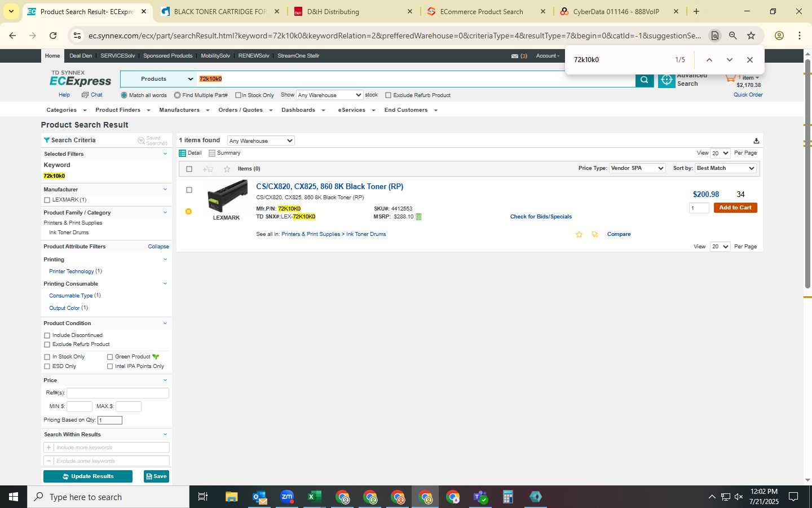Click the mail messages envelope icon

(x=514, y=56)
